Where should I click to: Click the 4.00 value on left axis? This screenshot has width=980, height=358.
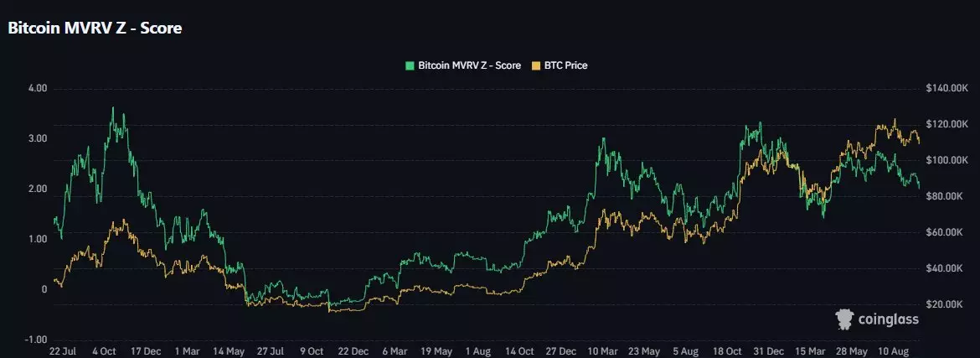point(37,88)
